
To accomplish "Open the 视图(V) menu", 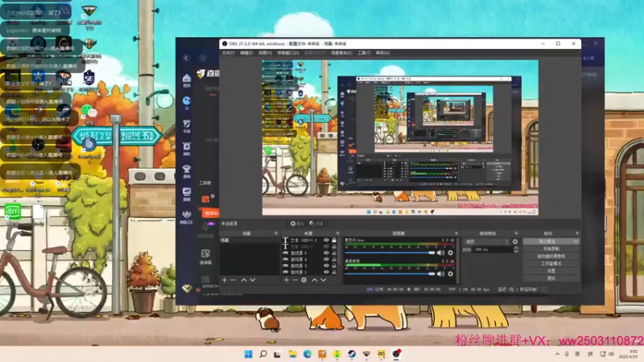I will 265,53.
